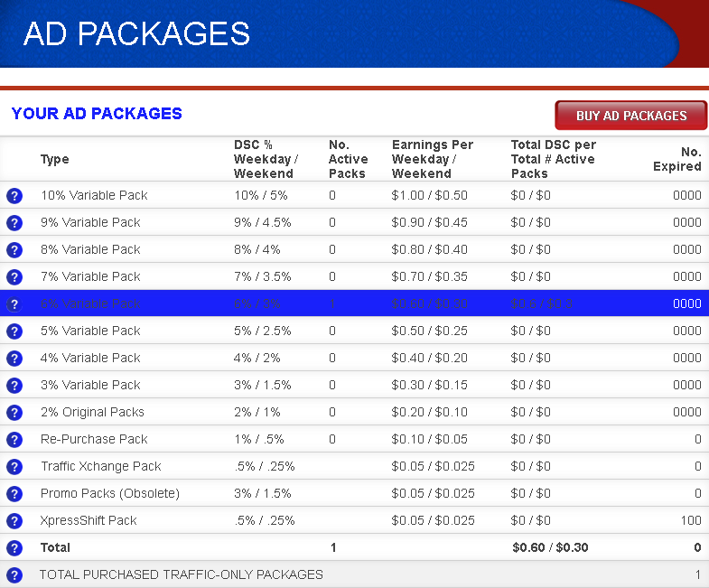Open help for Promo Packs (Obsolete)

(x=14, y=494)
